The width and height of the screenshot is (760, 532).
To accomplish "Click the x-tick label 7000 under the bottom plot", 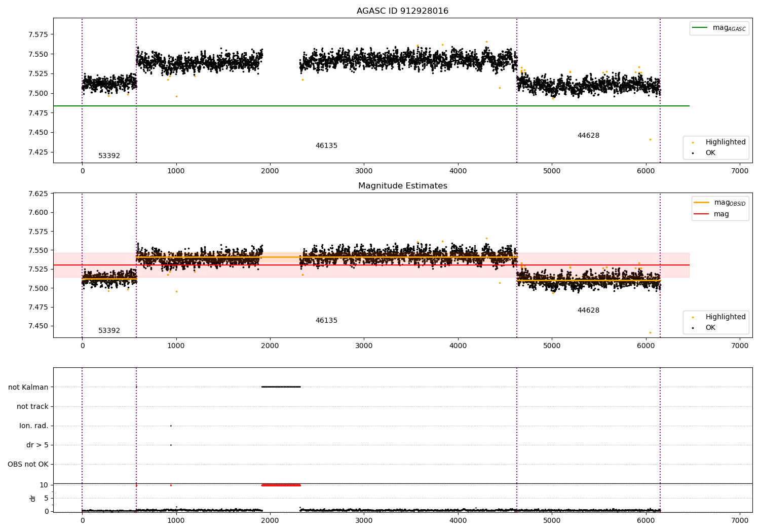I will pyautogui.click(x=740, y=520).
